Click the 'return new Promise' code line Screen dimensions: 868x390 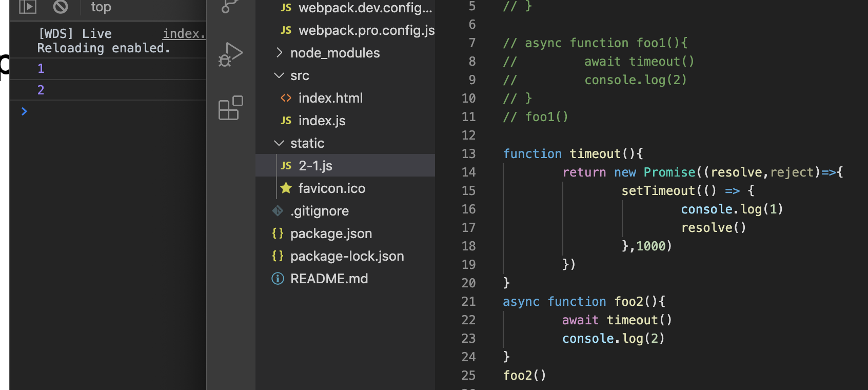click(x=703, y=172)
